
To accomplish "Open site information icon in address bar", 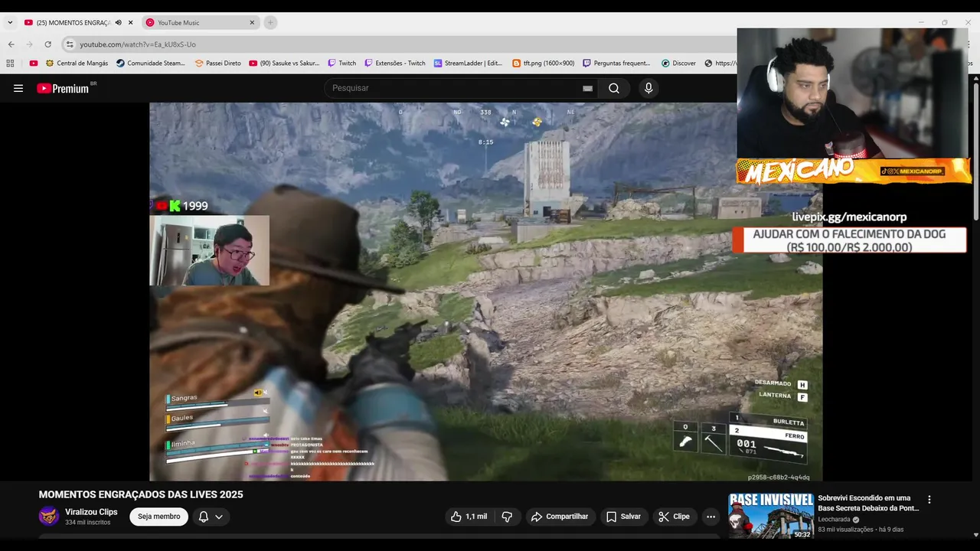I will pyautogui.click(x=70, y=44).
